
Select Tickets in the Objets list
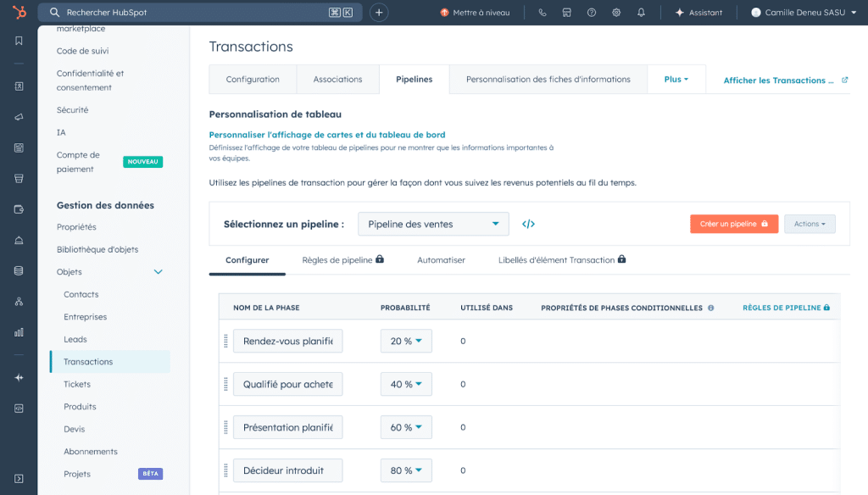click(77, 384)
